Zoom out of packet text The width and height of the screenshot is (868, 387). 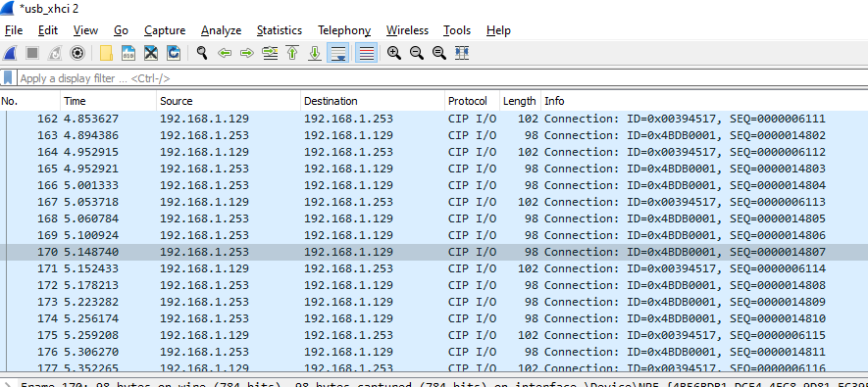417,53
